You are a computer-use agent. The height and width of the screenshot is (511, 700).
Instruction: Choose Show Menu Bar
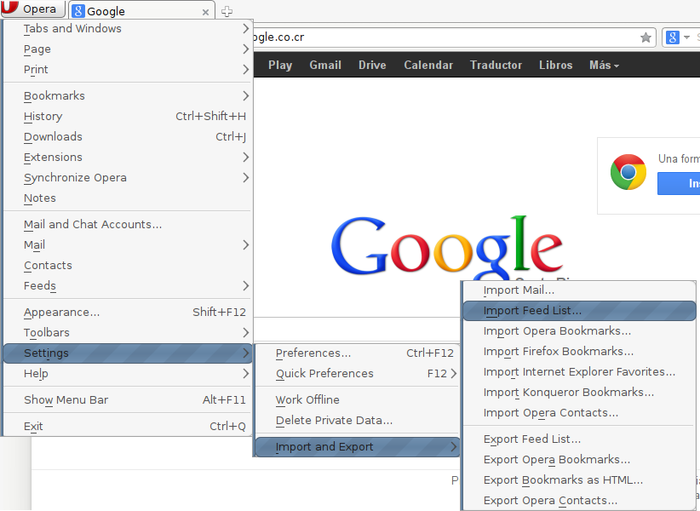point(128,400)
